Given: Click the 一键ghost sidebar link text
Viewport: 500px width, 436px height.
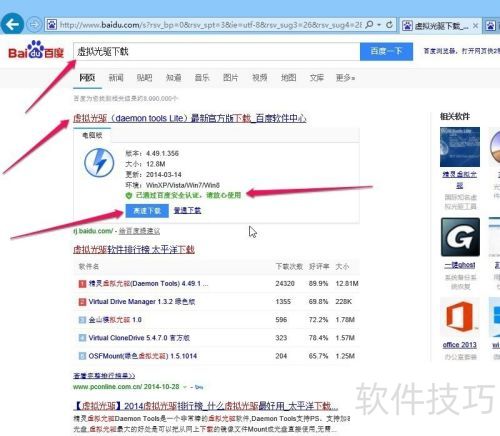Looking at the screenshot, I should pos(460,265).
